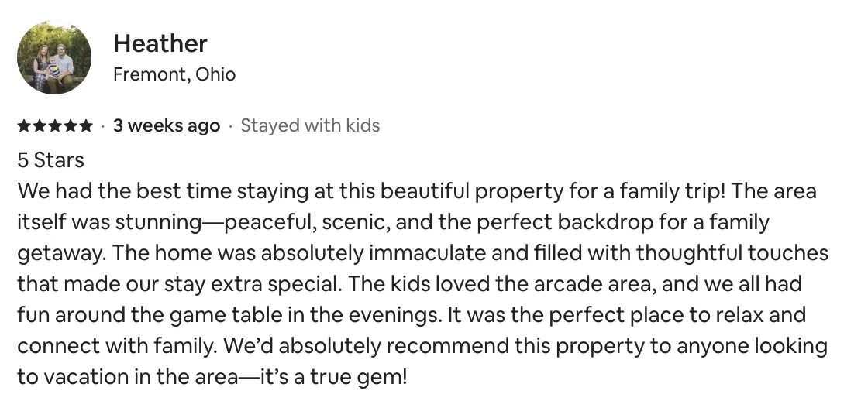This screenshot has height=401, width=868.
Task: Click the Fremont, Ohio location text
Action: pyautogui.click(x=174, y=74)
